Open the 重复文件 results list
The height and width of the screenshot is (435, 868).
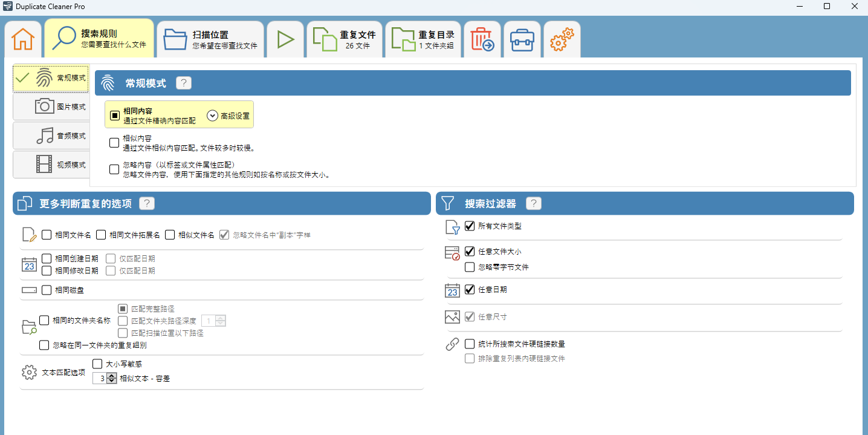[x=344, y=38]
